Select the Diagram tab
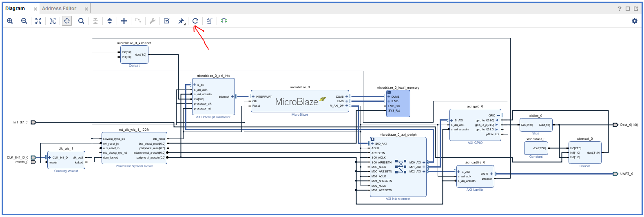This screenshot has width=644, height=217. point(15,9)
